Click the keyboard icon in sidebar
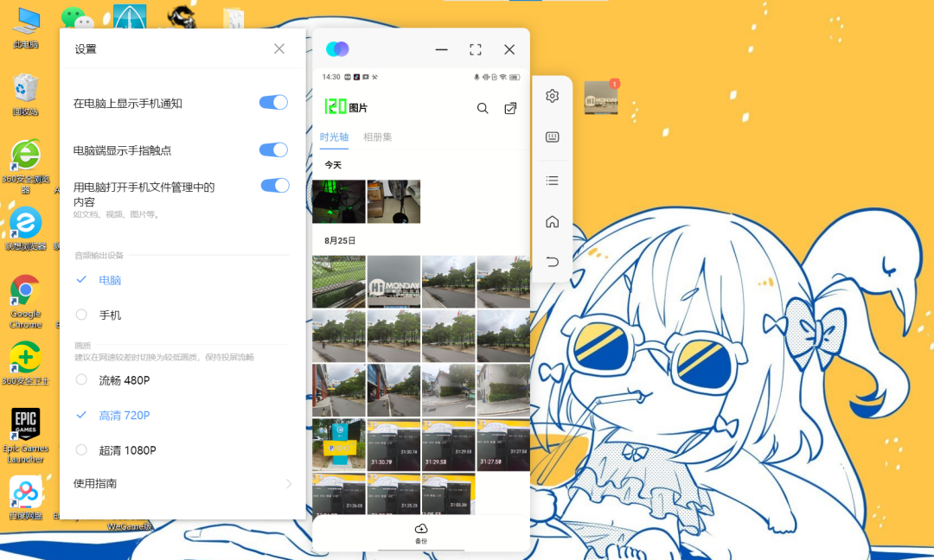The height and width of the screenshot is (560, 934). click(552, 137)
